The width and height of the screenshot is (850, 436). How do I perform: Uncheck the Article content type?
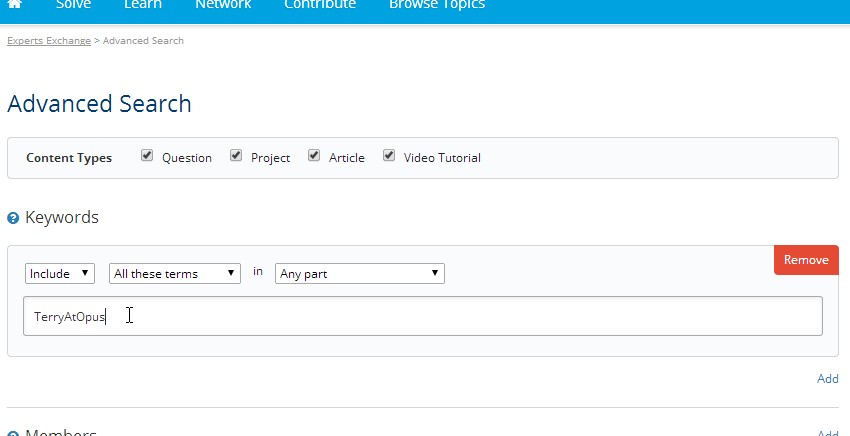coord(314,156)
